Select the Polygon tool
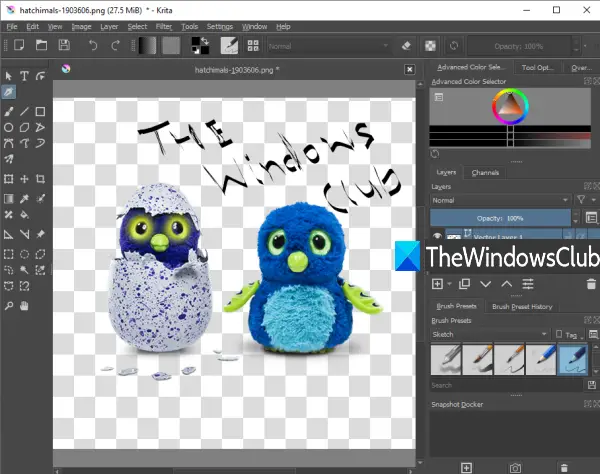This screenshot has height=474, width=600. click(x=24, y=127)
